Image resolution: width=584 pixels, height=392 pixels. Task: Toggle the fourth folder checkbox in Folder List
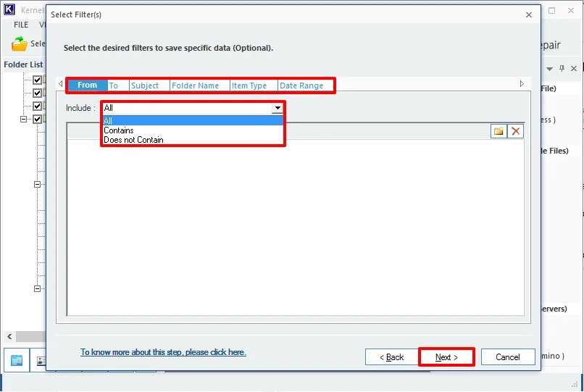[x=38, y=119]
